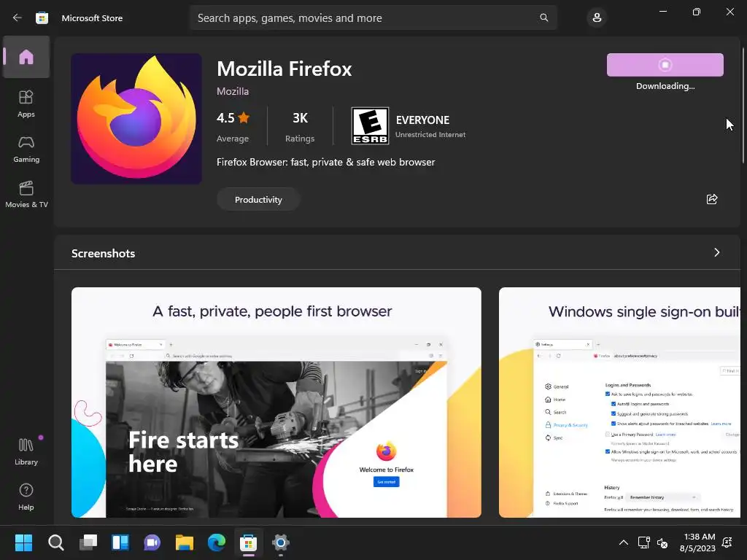This screenshot has width=747, height=560.
Task: Click the Mozilla Firefox title text
Action: click(x=285, y=69)
